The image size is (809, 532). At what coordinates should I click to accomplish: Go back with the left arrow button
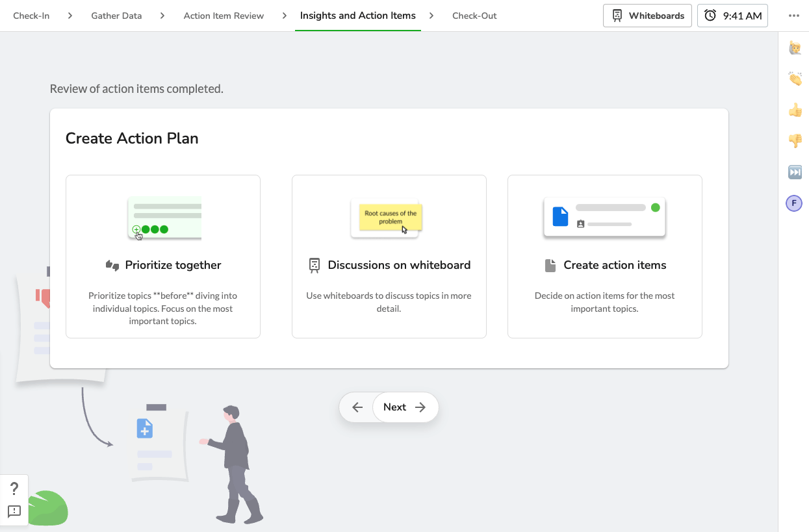tap(357, 407)
